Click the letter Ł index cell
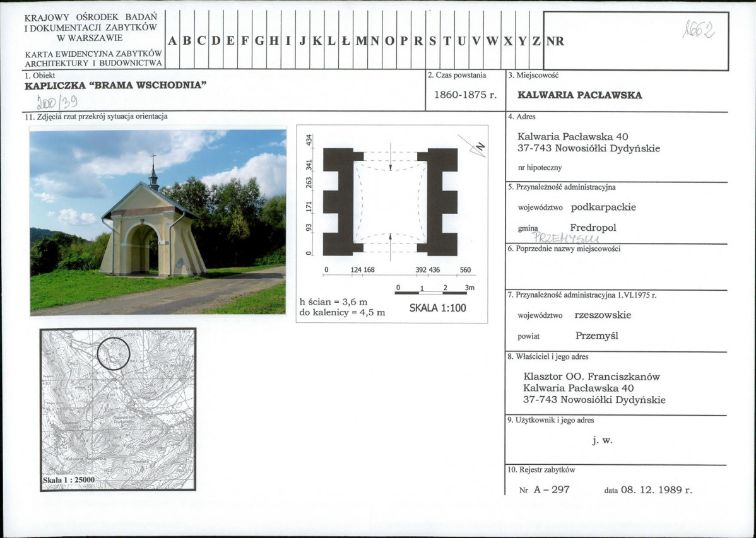The height and width of the screenshot is (538, 756). pos(345,42)
